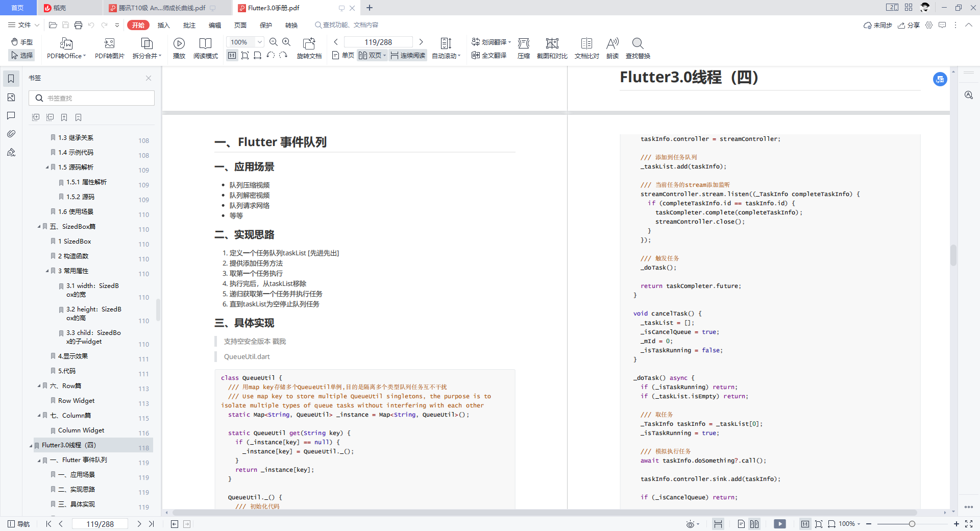
Task: Toggle navigation pane in status bar
Action: (x=19, y=524)
